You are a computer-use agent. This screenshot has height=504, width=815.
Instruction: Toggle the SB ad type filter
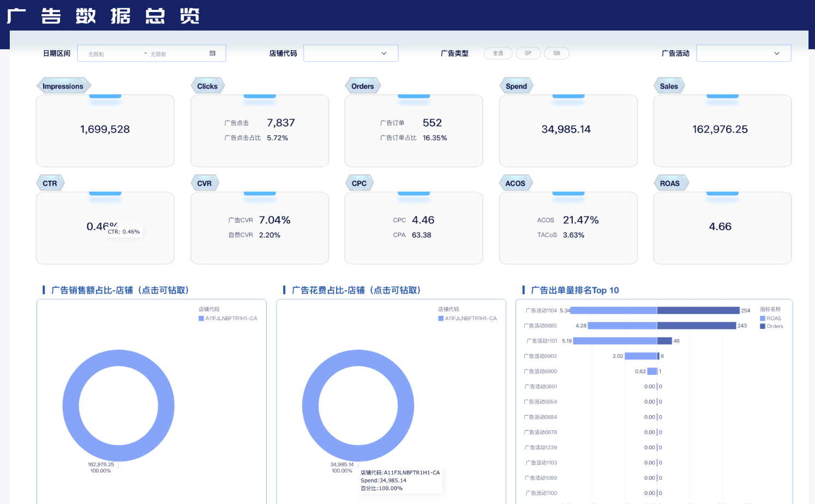click(x=556, y=53)
